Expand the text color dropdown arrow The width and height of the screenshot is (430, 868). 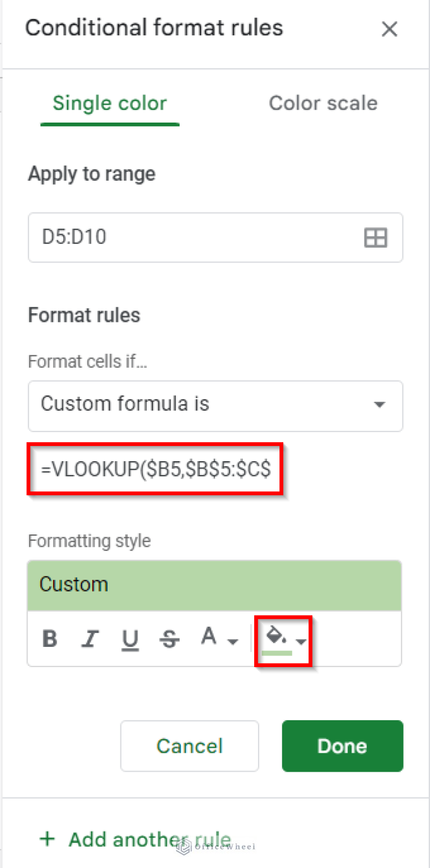[x=233, y=642]
